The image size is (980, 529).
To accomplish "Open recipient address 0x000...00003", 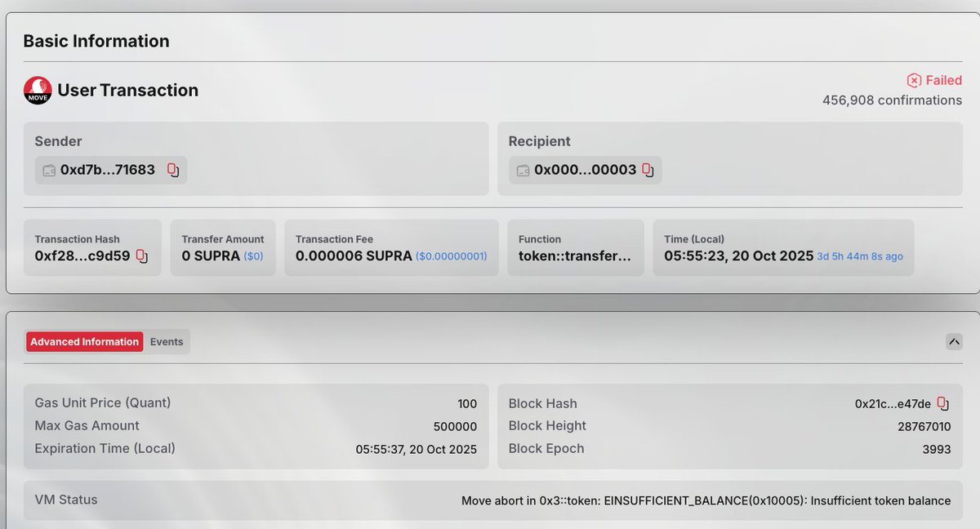I will 586,170.
